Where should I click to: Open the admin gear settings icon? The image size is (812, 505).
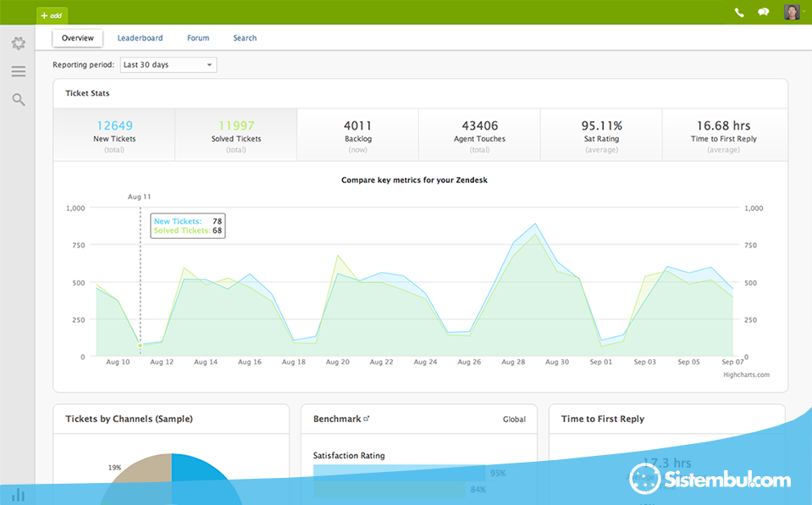coord(18,43)
